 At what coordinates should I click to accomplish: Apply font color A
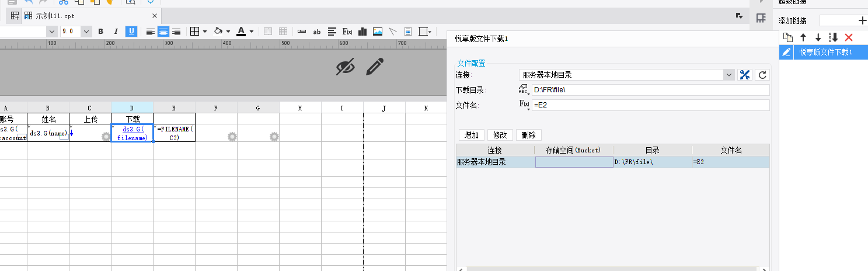point(241,32)
